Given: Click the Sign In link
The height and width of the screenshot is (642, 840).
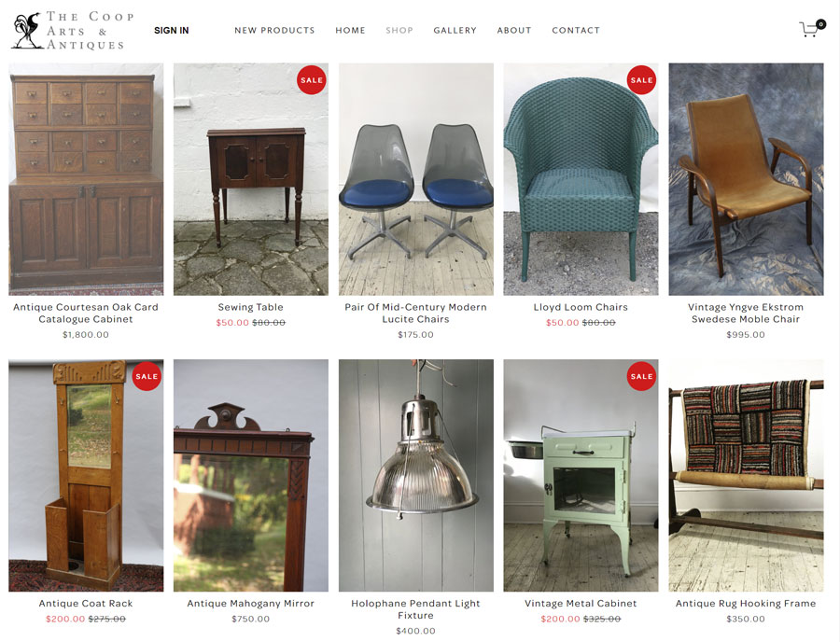Looking at the screenshot, I should point(172,31).
